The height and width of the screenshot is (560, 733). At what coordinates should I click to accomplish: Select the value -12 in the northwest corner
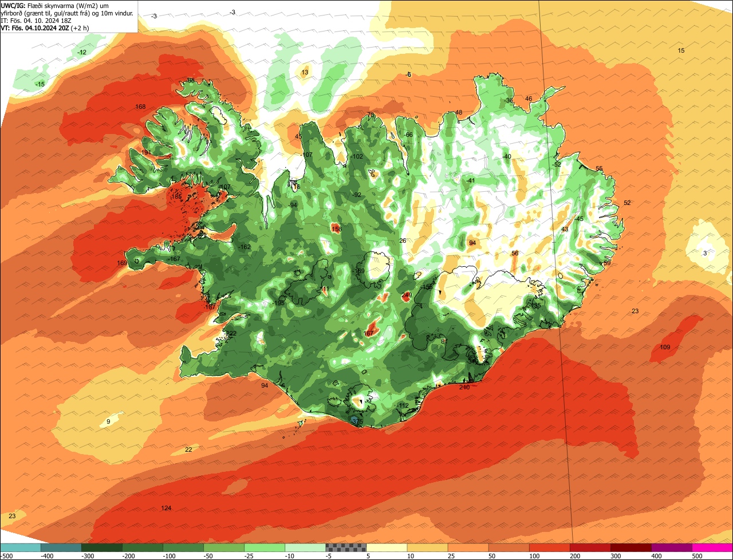[x=82, y=52]
